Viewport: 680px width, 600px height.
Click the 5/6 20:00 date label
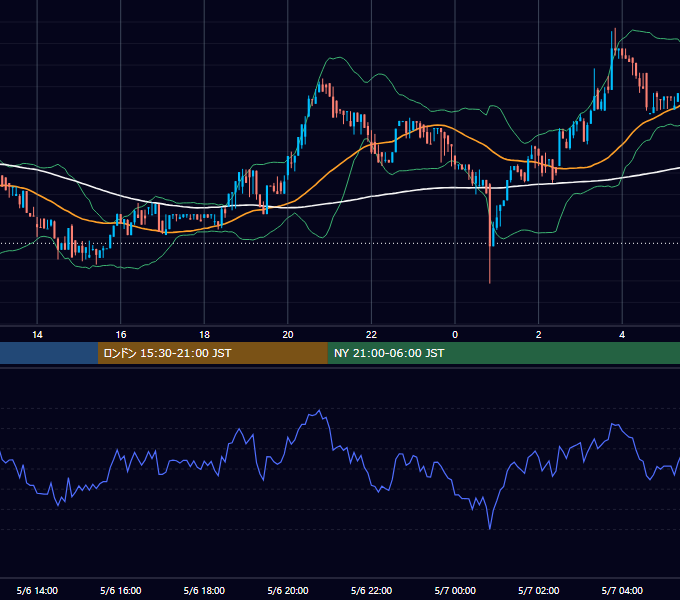pos(288,590)
